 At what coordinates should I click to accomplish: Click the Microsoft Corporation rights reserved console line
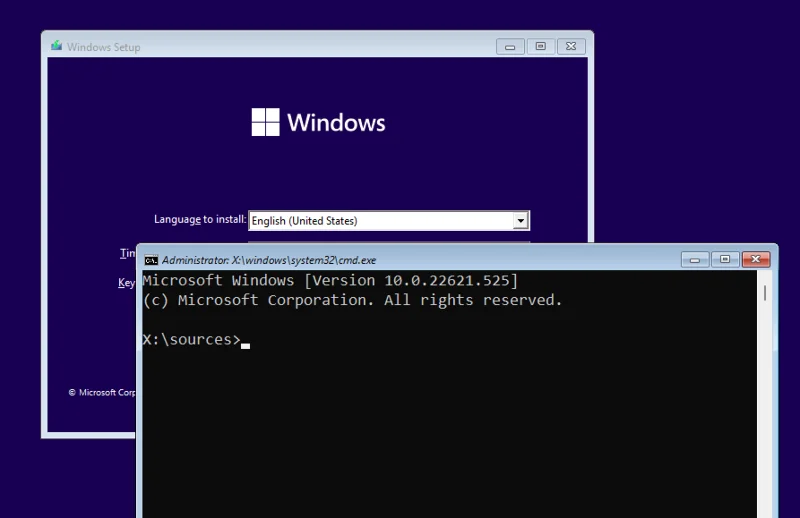tap(353, 300)
